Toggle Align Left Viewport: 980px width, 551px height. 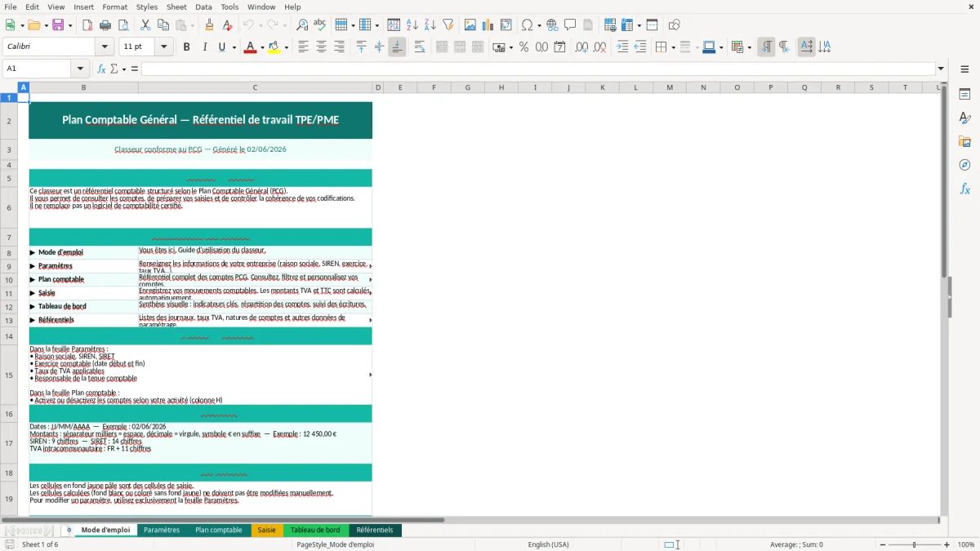pyautogui.click(x=303, y=47)
